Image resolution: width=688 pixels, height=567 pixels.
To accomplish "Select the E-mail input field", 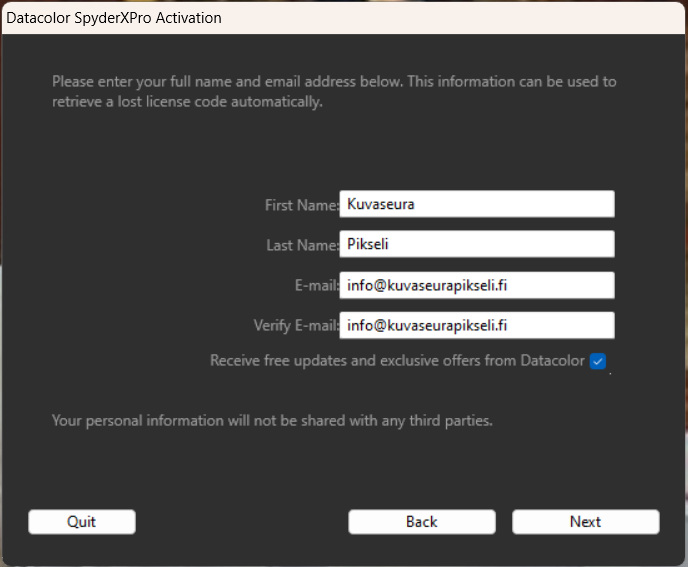I will click(x=477, y=285).
